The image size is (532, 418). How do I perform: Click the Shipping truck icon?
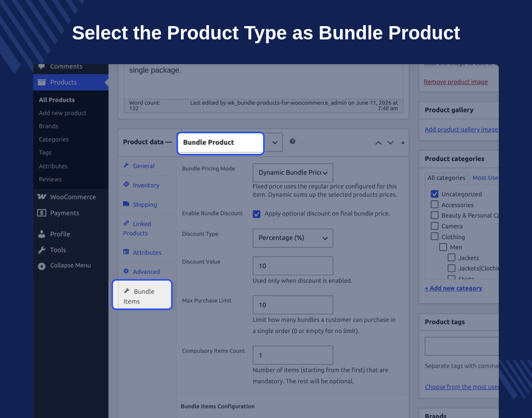point(126,204)
